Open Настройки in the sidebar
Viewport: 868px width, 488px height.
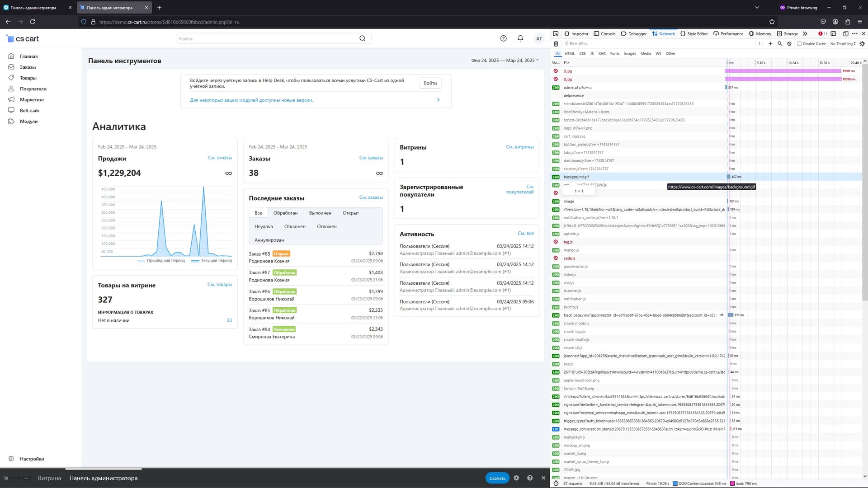(x=32, y=459)
